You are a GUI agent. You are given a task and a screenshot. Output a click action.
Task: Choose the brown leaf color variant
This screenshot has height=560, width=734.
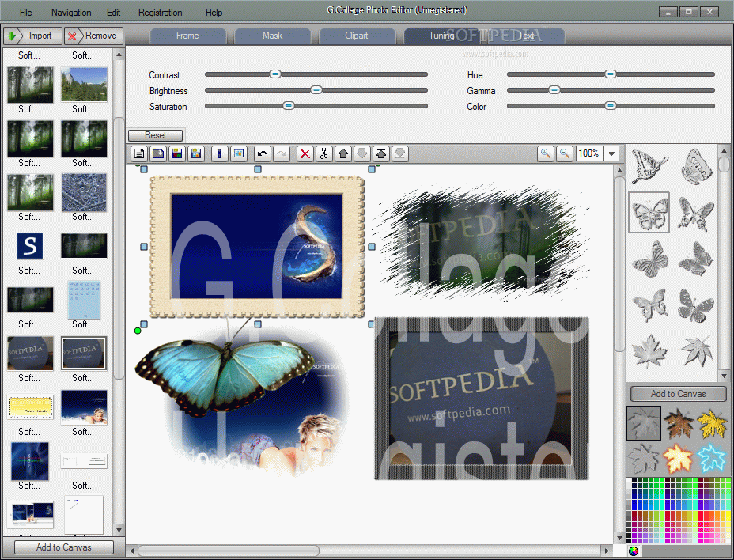(x=679, y=423)
